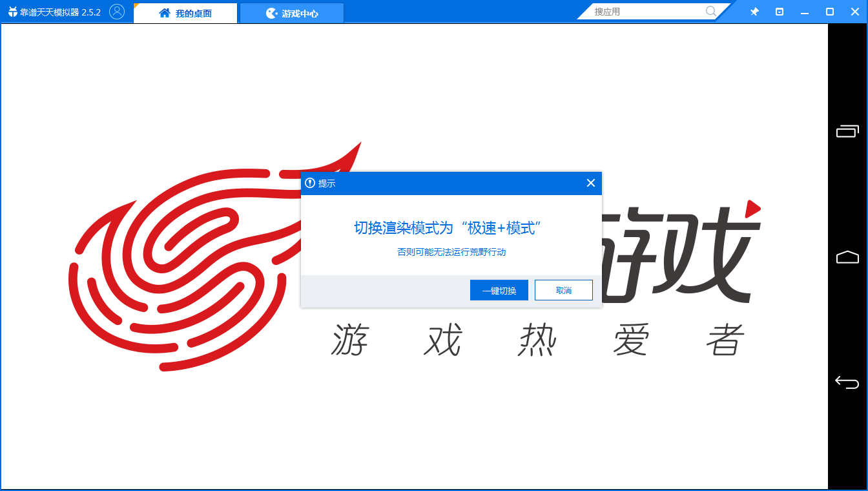Pin the emulator window on top
Screen dimensions: 868x491
coord(754,12)
